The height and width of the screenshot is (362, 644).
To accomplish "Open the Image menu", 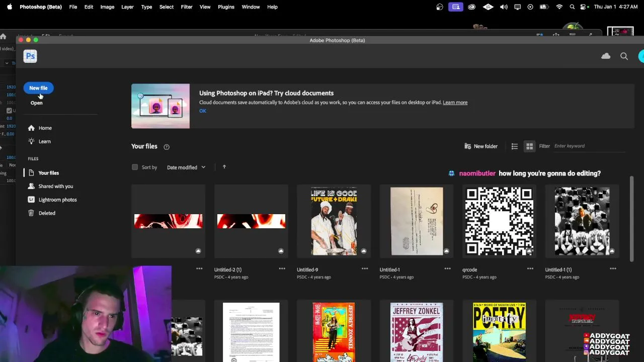I will (x=107, y=7).
